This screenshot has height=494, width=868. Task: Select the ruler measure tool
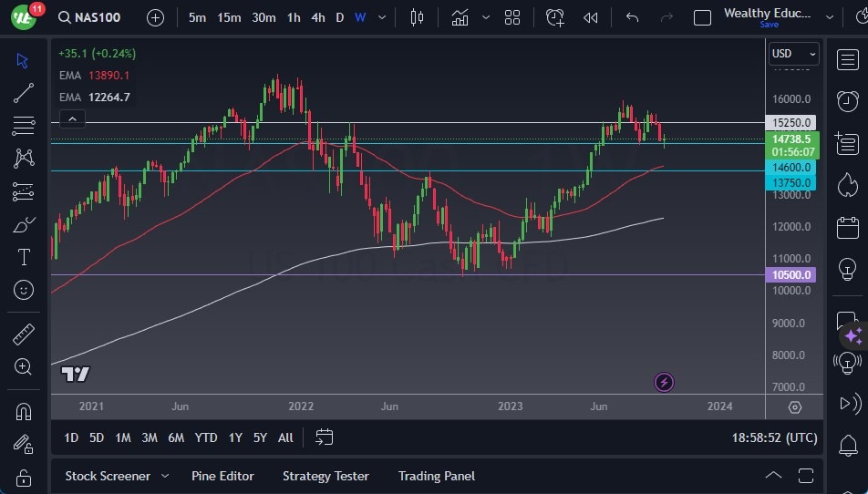24,334
